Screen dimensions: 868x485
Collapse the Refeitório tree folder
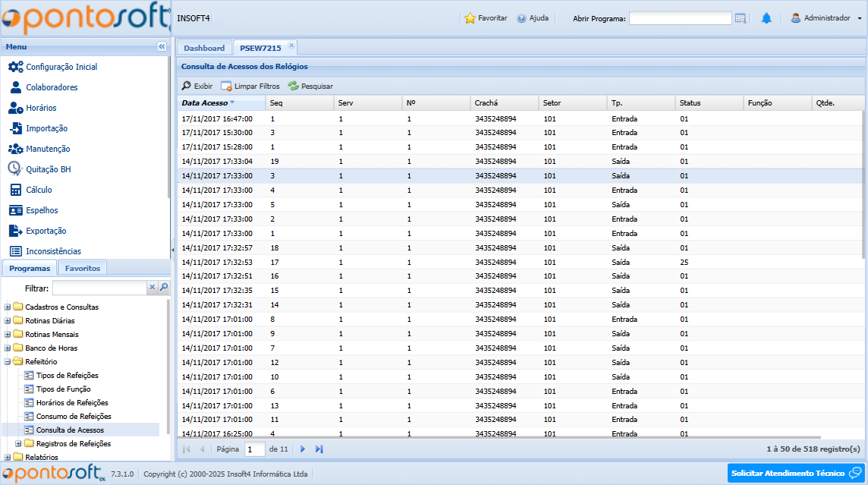[x=8, y=362]
